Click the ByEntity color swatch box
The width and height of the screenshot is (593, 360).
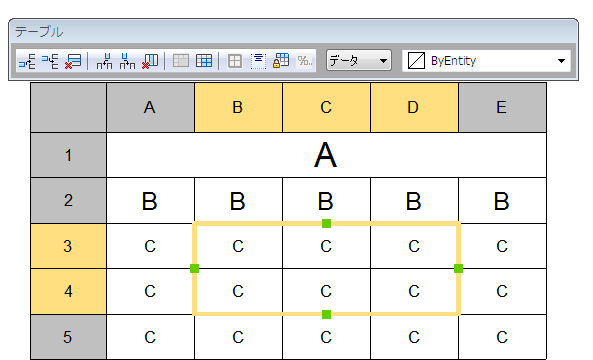(x=416, y=61)
